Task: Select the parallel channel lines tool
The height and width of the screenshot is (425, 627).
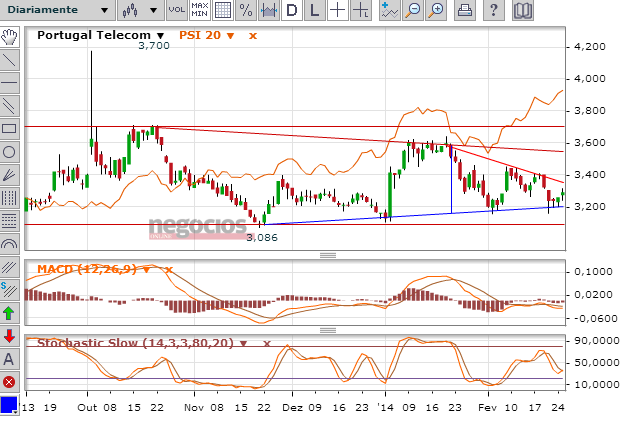Action: (9, 106)
